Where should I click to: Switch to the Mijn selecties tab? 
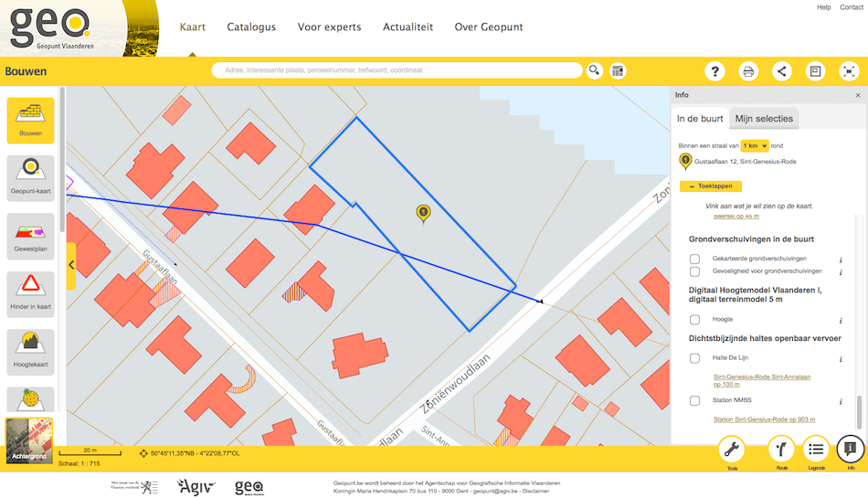coord(764,119)
